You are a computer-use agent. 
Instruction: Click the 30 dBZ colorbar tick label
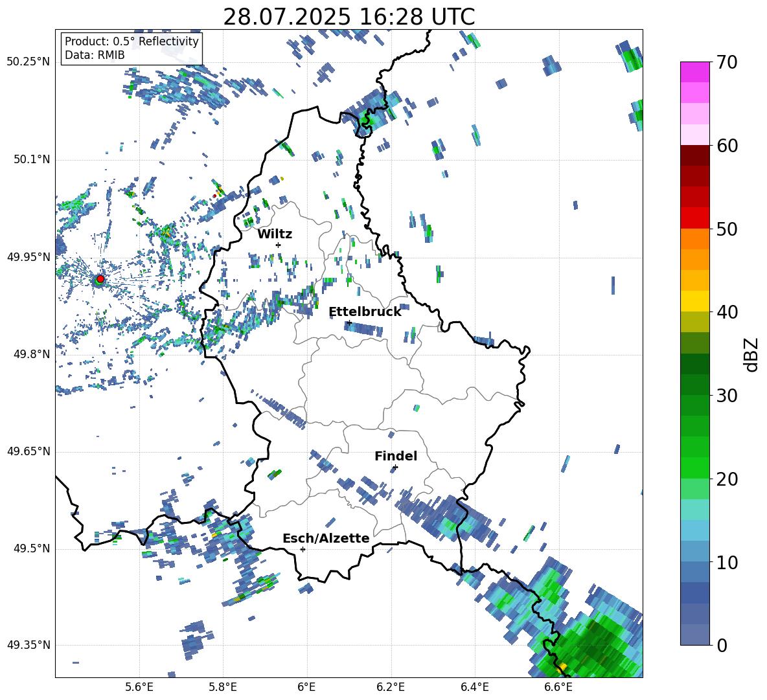click(727, 396)
